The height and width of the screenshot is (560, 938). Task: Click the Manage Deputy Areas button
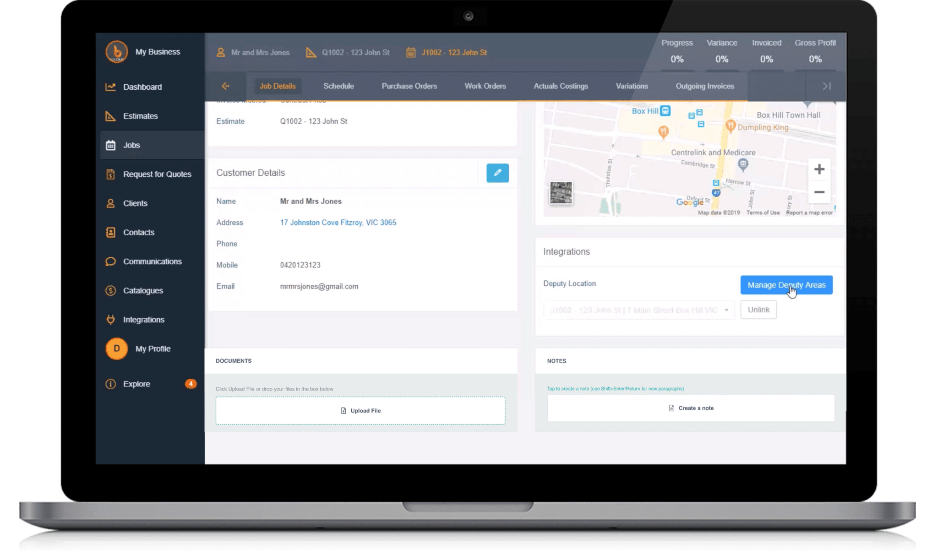[786, 285]
